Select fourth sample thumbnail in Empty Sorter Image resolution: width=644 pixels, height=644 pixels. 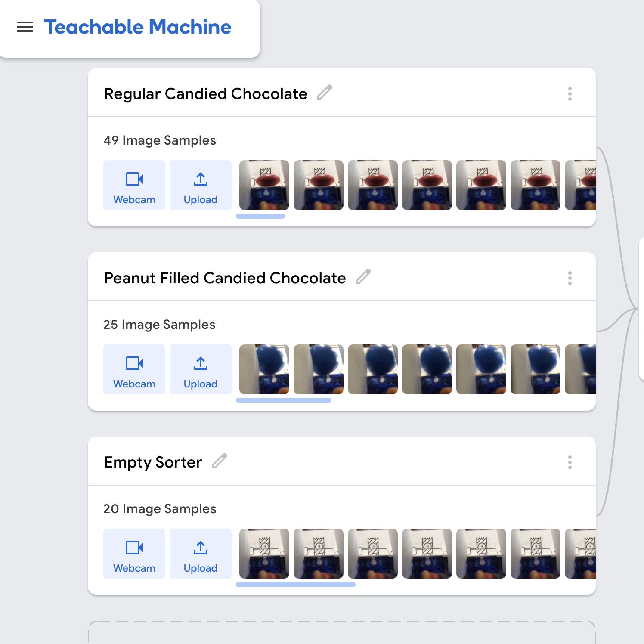(427, 554)
